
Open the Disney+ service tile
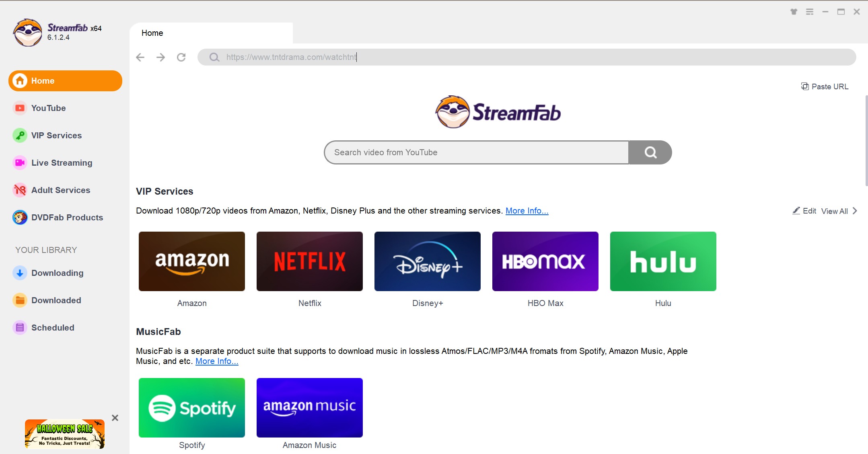coord(428,261)
